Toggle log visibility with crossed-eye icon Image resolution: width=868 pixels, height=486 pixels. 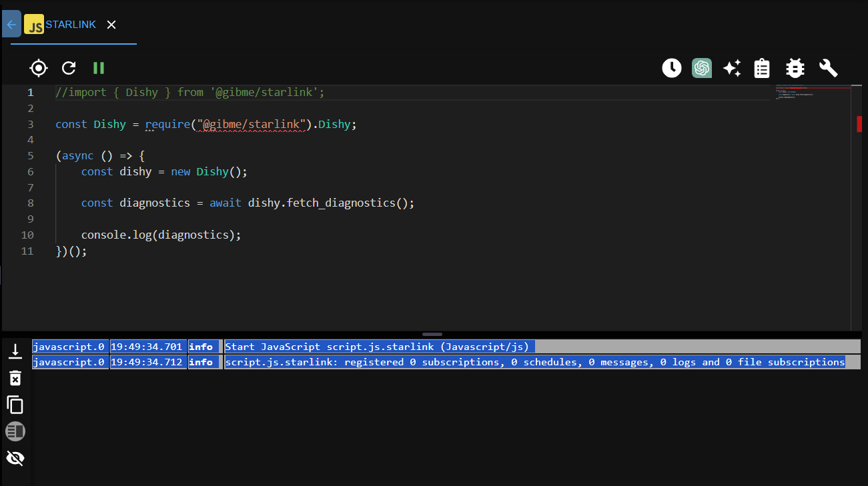[x=15, y=458]
